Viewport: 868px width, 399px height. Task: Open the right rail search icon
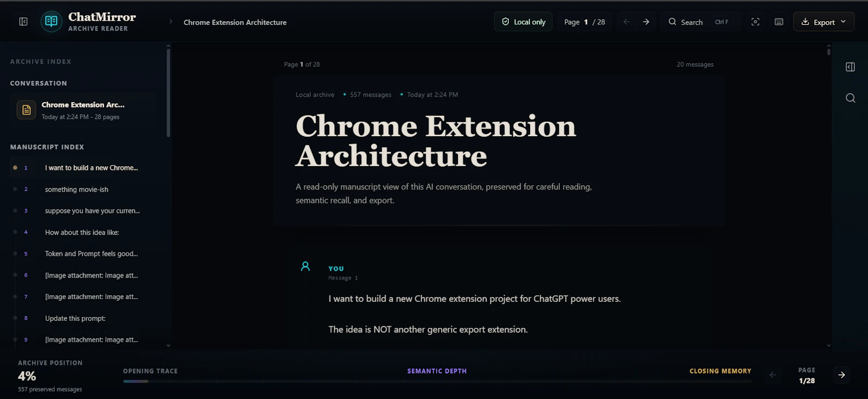click(x=850, y=98)
